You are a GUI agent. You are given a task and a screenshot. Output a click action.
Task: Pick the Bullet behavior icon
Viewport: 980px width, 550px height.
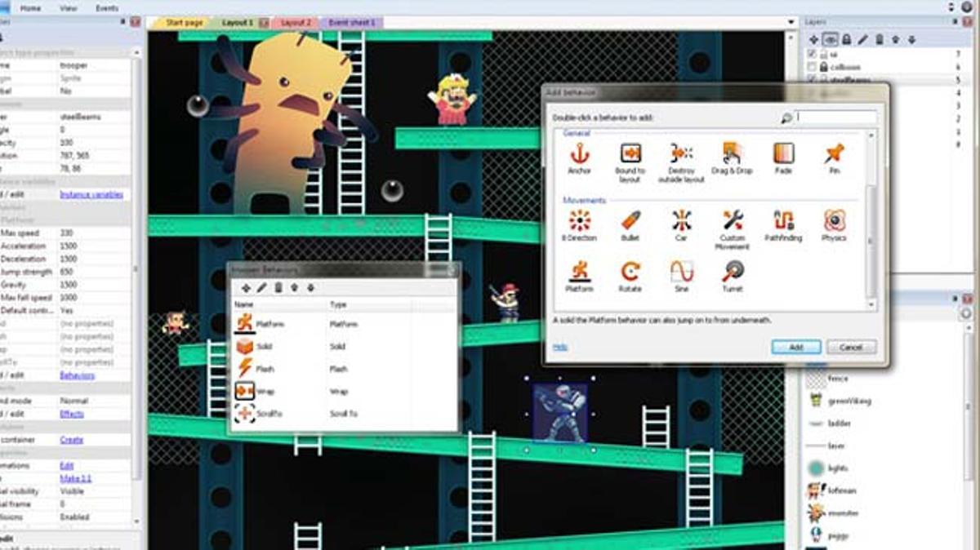(x=629, y=222)
